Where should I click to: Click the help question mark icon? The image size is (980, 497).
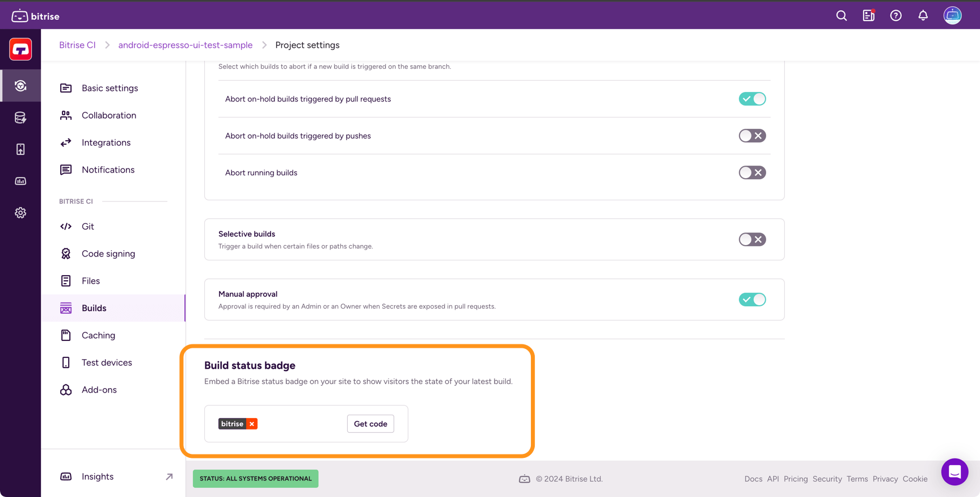[896, 16]
